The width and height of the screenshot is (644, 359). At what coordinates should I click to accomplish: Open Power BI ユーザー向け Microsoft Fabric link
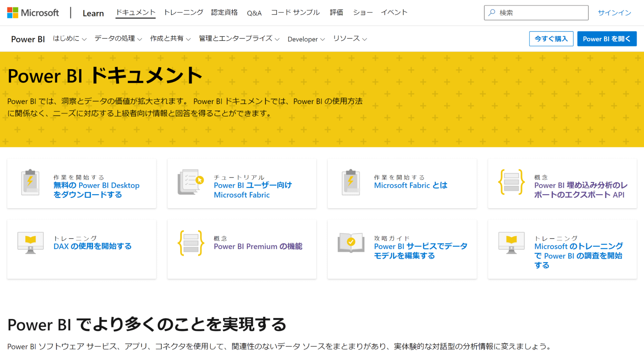tap(253, 190)
